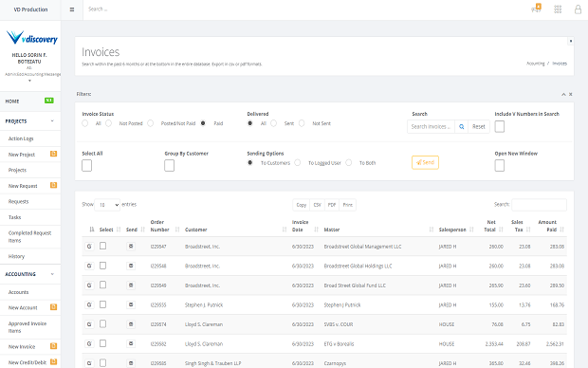
Task: Sort table by Invoice Date column
Action: (304, 226)
